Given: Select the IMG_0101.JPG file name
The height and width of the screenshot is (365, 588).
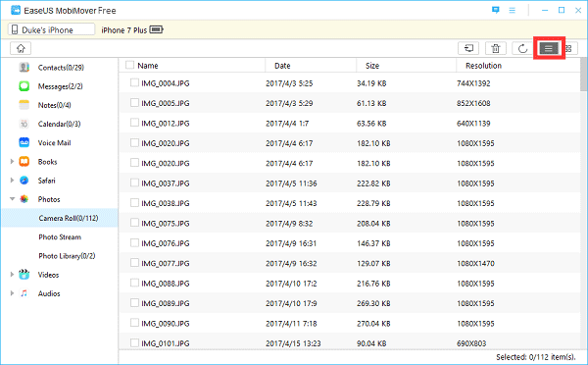Looking at the screenshot, I should pos(166,343).
